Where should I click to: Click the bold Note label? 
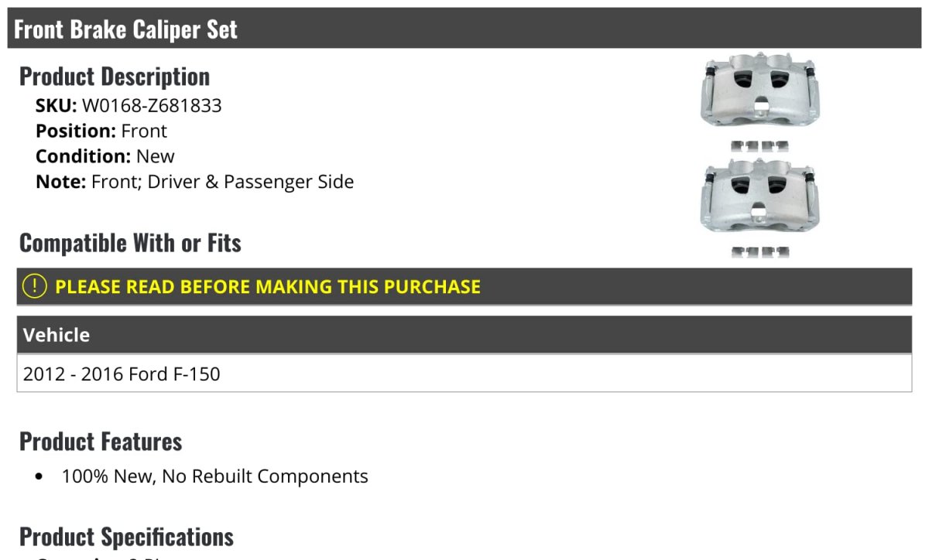[60, 182]
